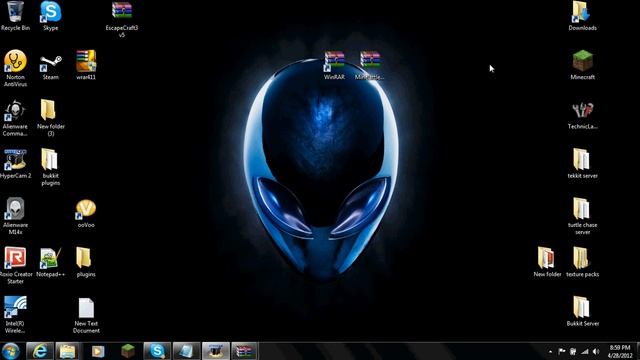Show hidden system tray icons arrow

550,351
